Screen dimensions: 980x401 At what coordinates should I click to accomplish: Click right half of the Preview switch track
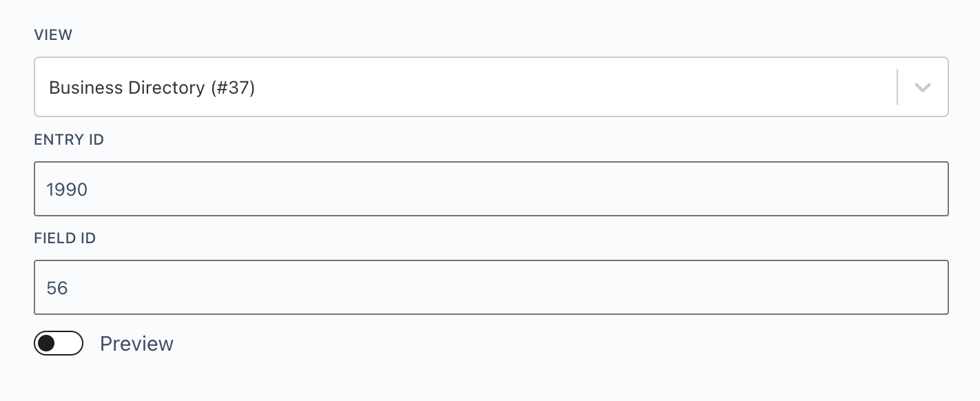(70, 343)
